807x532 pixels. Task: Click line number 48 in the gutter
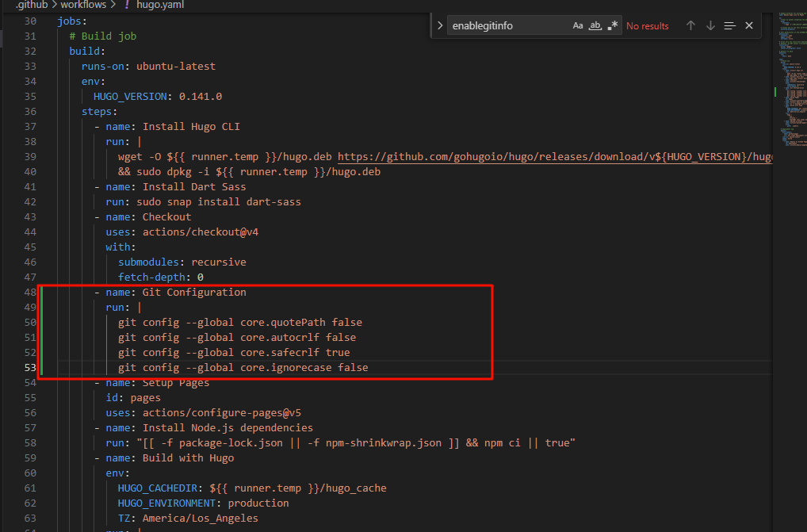pyautogui.click(x=30, y=293)
